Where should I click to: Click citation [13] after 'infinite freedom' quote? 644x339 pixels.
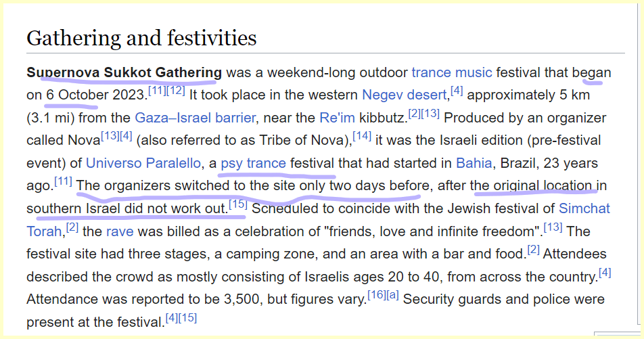pyautogui.click(x=553, y=227)
